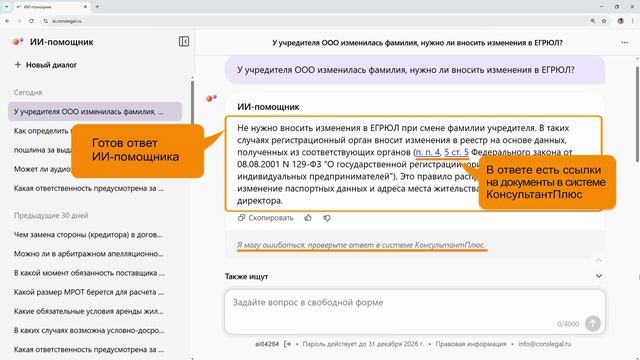Click the sidebar vertical scrollbar
The image size is (640, 360).
192,102
